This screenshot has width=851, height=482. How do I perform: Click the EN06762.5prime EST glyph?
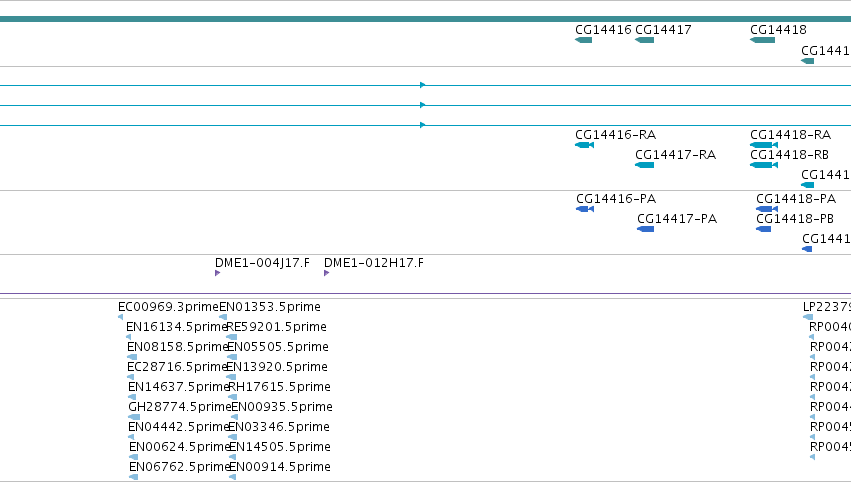pyautogui.click(x=134, y=477)
